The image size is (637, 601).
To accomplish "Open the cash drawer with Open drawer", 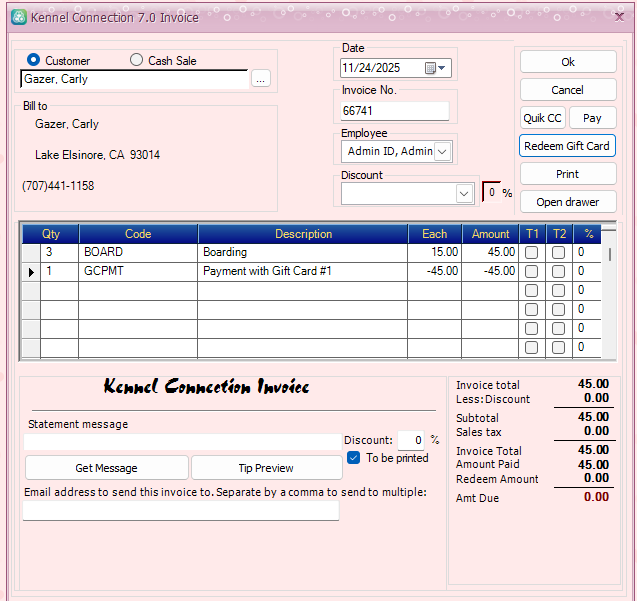I will [567, 202].
